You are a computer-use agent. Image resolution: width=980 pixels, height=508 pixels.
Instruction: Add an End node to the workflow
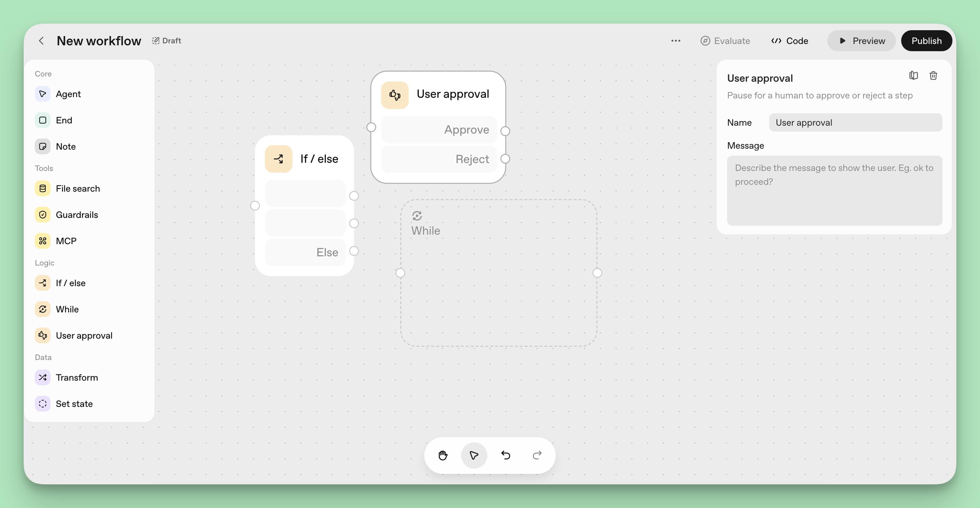click(64, 120)
